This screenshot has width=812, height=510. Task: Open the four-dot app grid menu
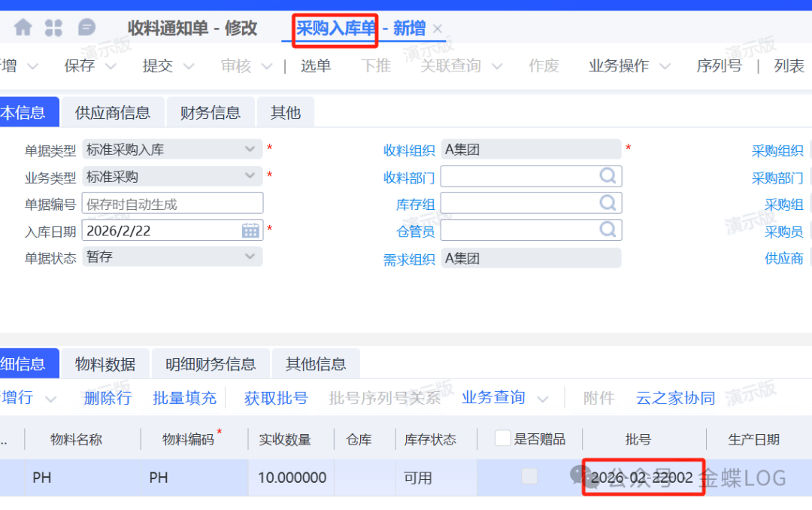pos(54,28)
